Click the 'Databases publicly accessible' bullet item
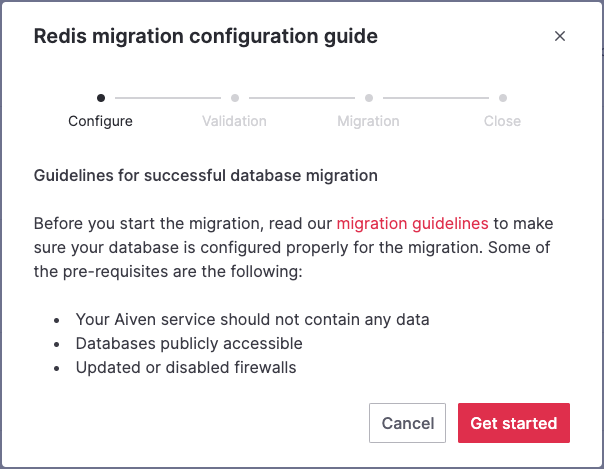604x469 pixels. coord(189,344)
